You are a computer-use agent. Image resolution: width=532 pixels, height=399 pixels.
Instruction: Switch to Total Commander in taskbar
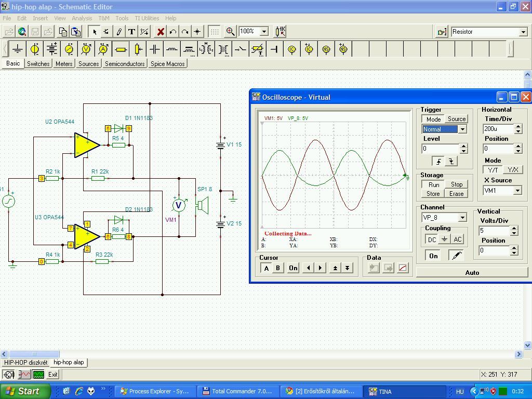pyautogui.click(x=238, y=391)
